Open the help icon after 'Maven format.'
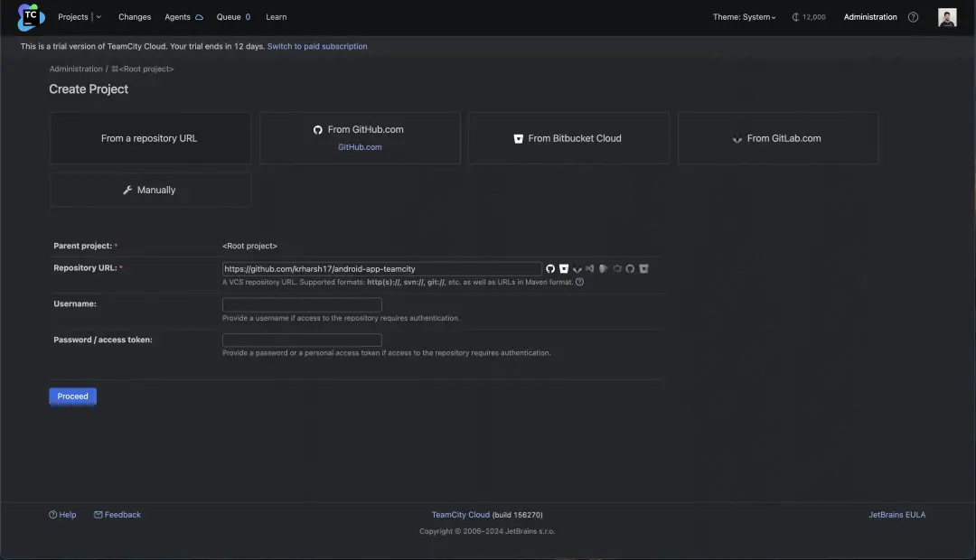Screen dimensions: 976x560 point(579,282)
